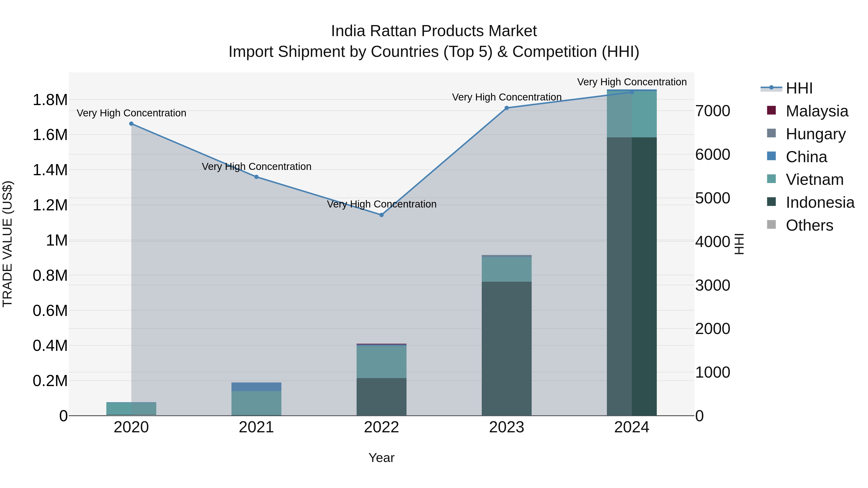Screen dimensions: 868x488
Task: Click the 2022 Very High Concentration annotation
Action: [381, 204]
